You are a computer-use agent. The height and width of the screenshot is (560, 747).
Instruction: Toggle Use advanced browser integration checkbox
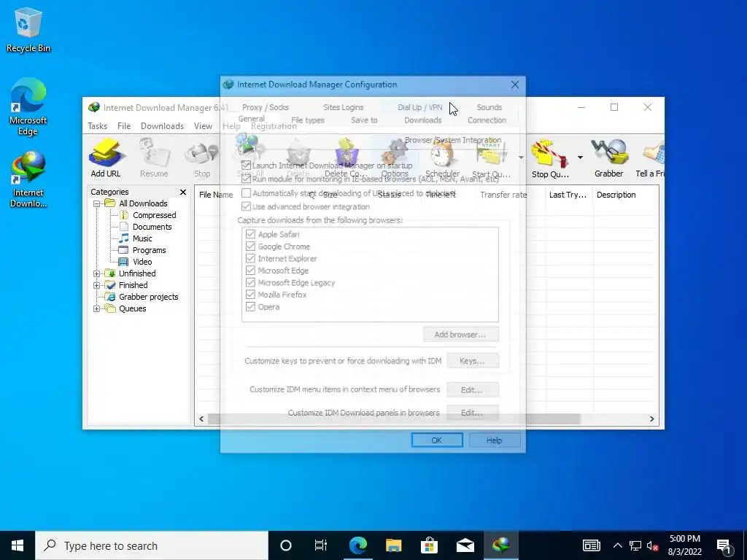[x=246, y=206]
